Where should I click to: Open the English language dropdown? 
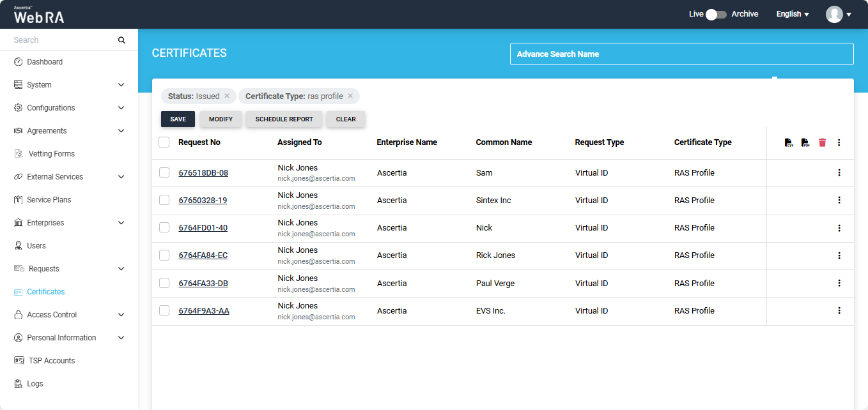[x=793, y=14]
